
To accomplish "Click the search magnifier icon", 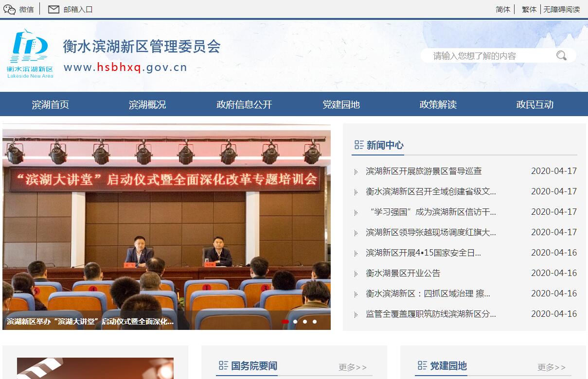I will coord(561,55).
